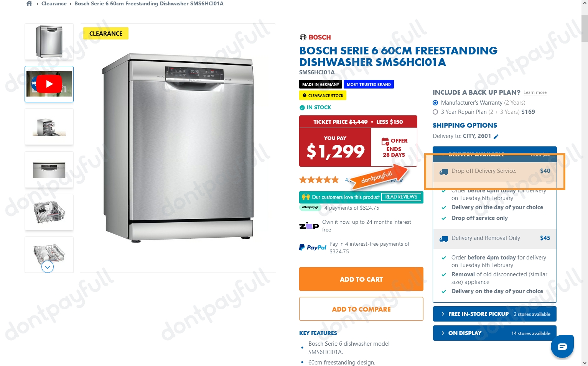Click Learn more about back up plan
588x366 pixels.
535,92
